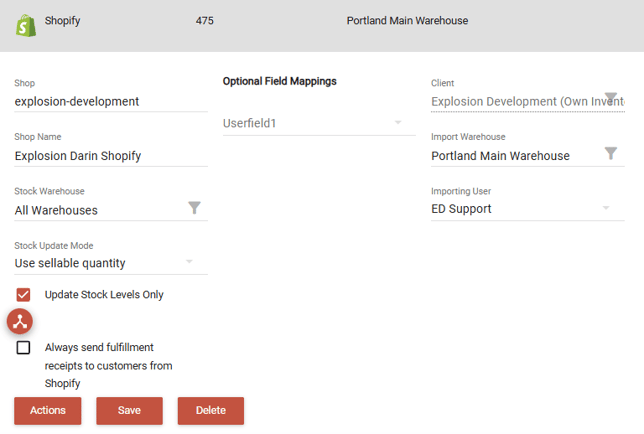Click the Stock Warehouse filter icon
Screen dimensions: 644x434
[x=195, y=208]
